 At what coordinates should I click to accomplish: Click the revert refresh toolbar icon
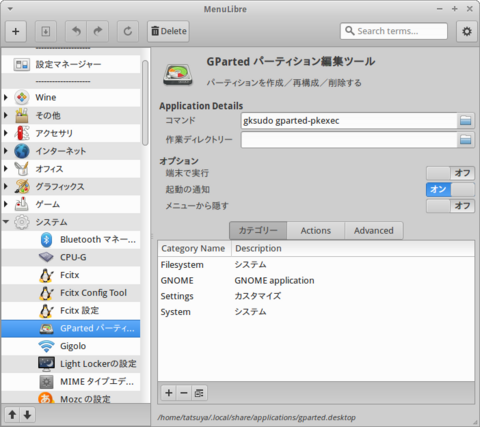coord(128,32)
